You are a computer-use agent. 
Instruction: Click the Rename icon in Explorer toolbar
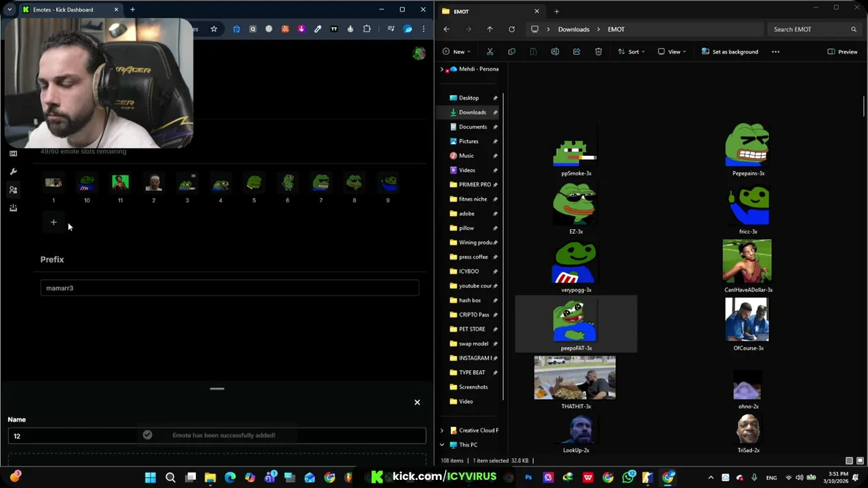click(555, 52)
